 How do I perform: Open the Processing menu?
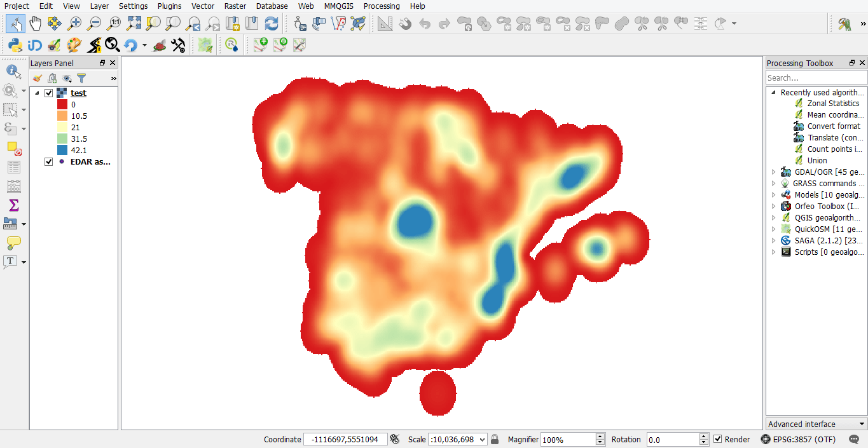(382, 6)
